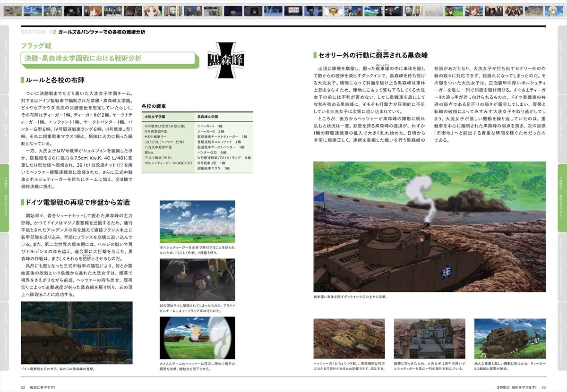This screenshot has width=567, height=392.
Task: Select green 3時間目 side tab beside page 53
Action: pos(562,198)
